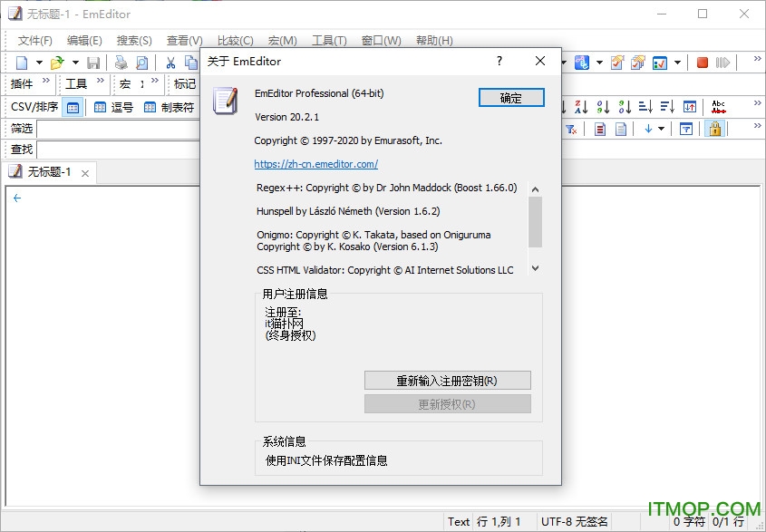Expand main toolbar overflow chevron at right
This screenshot has height=532, width=766.
tap(757, 59)
